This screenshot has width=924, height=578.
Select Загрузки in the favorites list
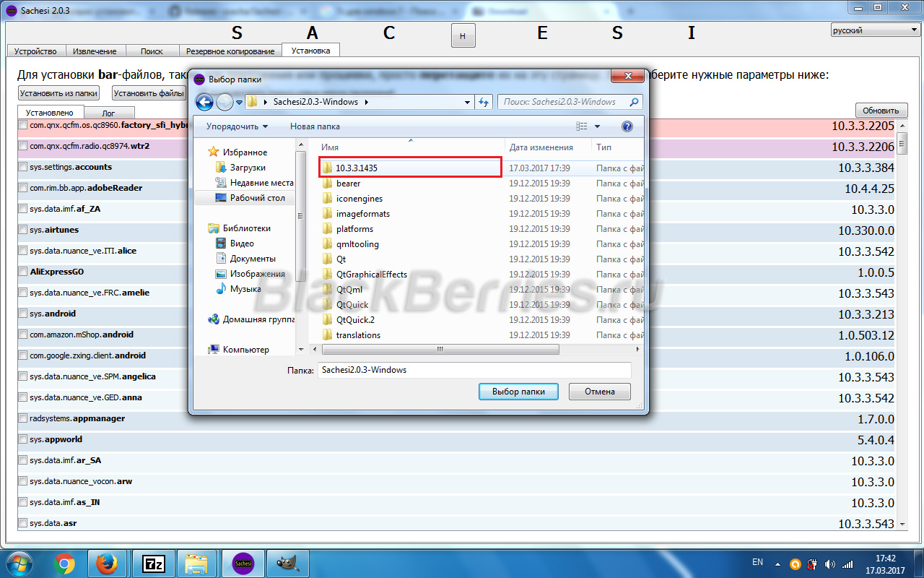(x=240, y=167)
